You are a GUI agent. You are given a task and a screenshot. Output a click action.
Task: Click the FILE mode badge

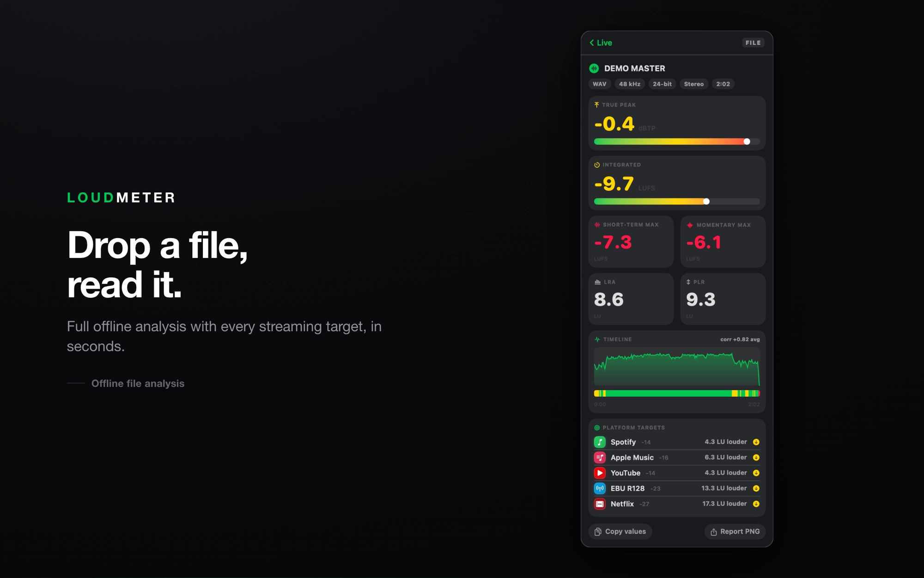(753, 43)
